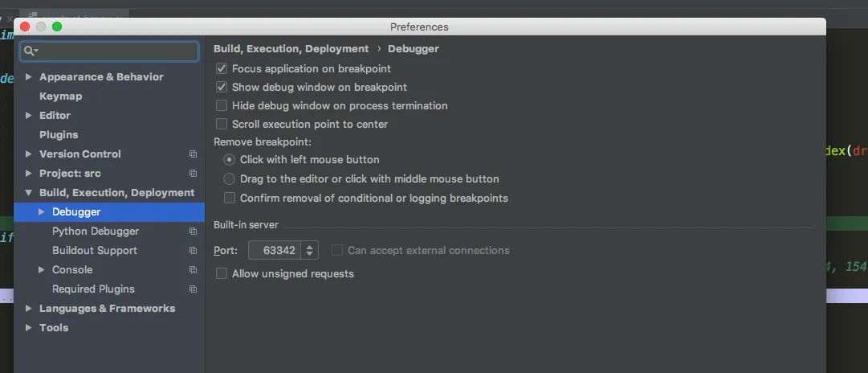Collapse Build, Execution, Deployment section
Viewport: 868px width, 373px height.
pyautogui.click(x=29, y=193)
